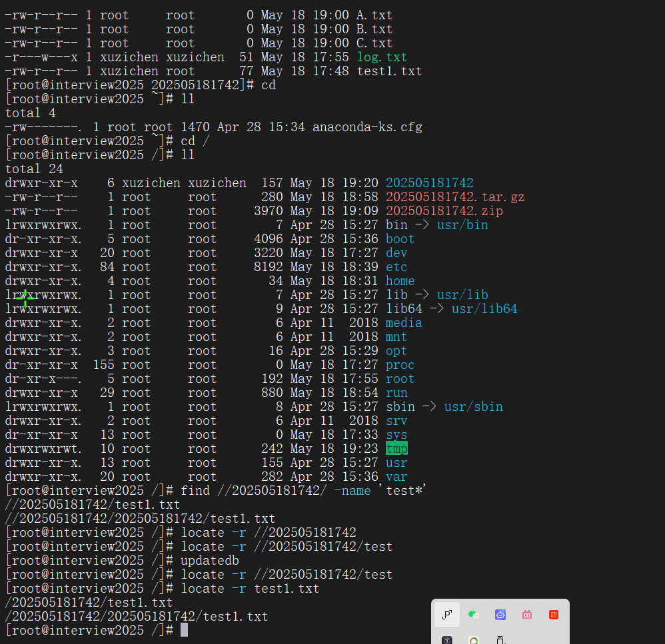This screenshot has height=644, width=665.
Task: Click the sys directory name
Action: (x=396, y=435)
